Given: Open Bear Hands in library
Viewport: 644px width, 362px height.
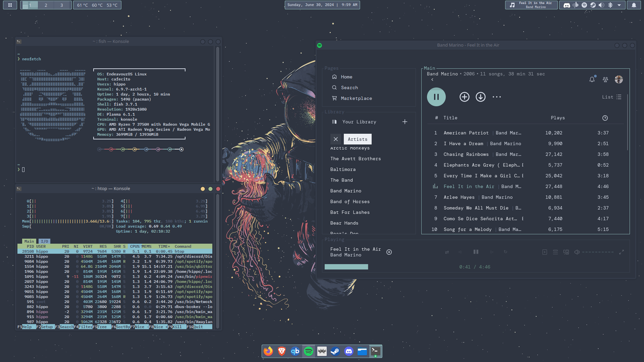Looking at the screenshot, I should click(344, 223).
